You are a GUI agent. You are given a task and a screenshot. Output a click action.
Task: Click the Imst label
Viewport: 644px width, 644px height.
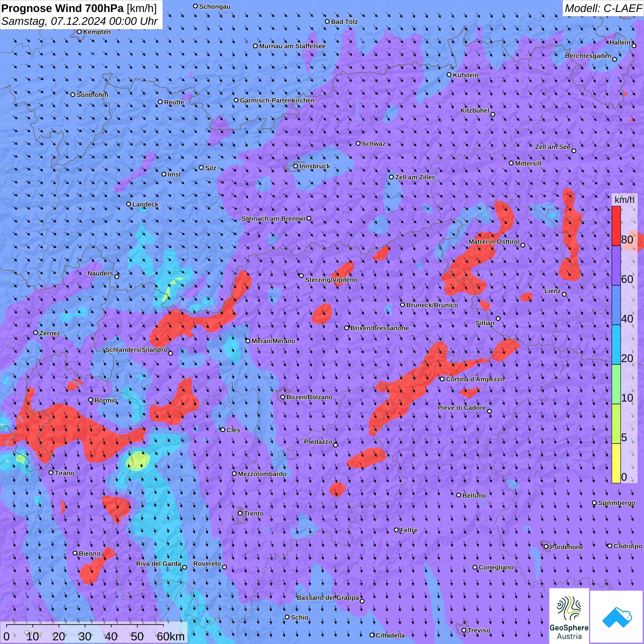[x=174, y=174]
